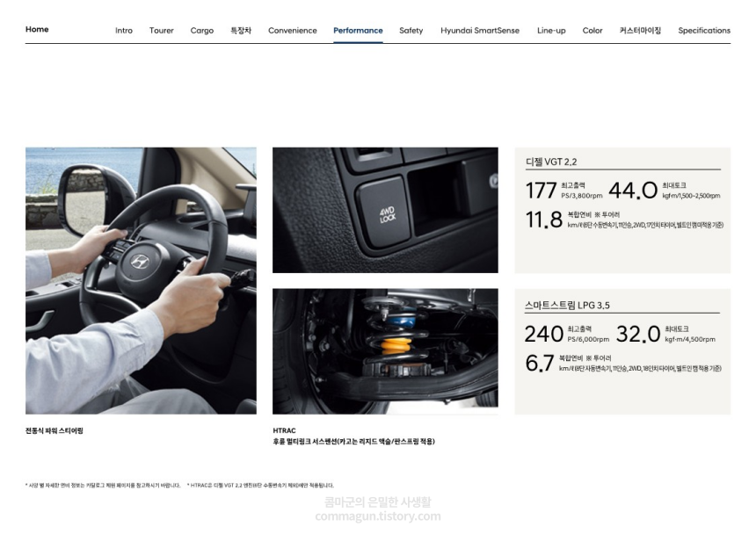Click the 6.7 fuel economy value
The image size is (756, 534).
pyautogui.click(x=540, y=363)
